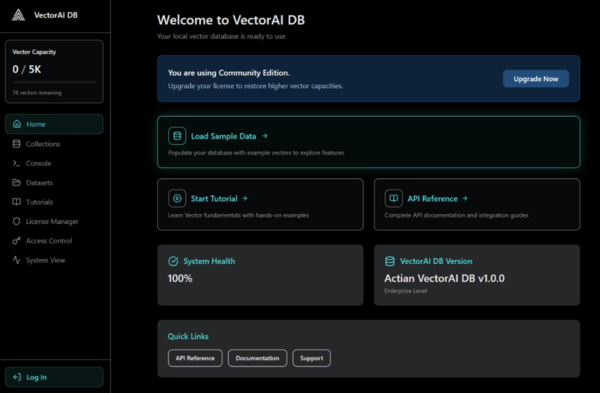This screenshot has height=393, width=600.
Task: Click the '0 / 5K' capacity value
Action: point(27,69)
